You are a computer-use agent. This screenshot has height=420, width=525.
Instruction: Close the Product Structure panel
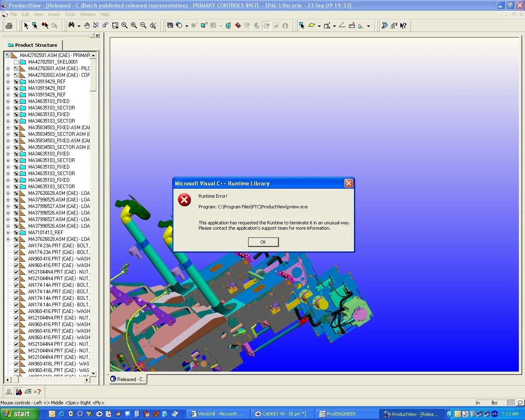tap(97, 36)
